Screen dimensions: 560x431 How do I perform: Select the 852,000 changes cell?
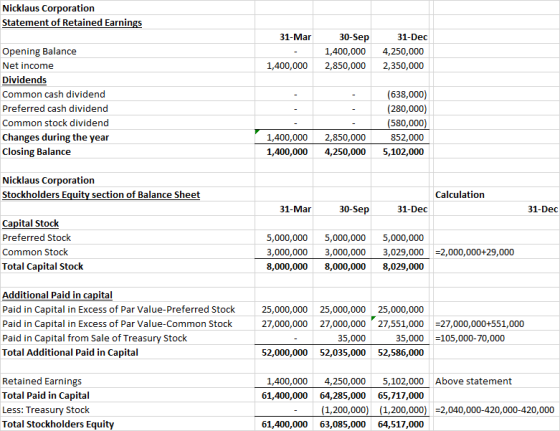tap(407, 137)
